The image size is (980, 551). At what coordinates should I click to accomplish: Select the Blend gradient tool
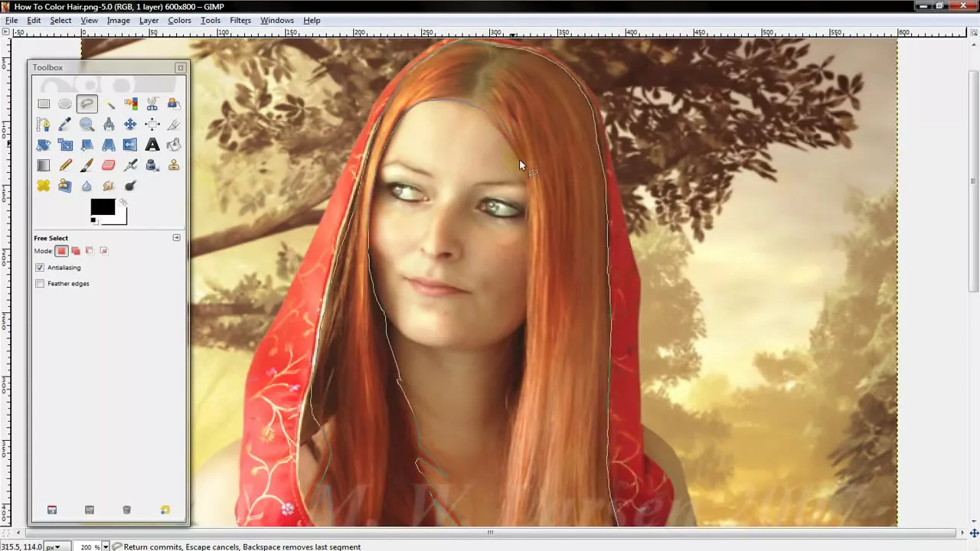(x=44, y=165)
